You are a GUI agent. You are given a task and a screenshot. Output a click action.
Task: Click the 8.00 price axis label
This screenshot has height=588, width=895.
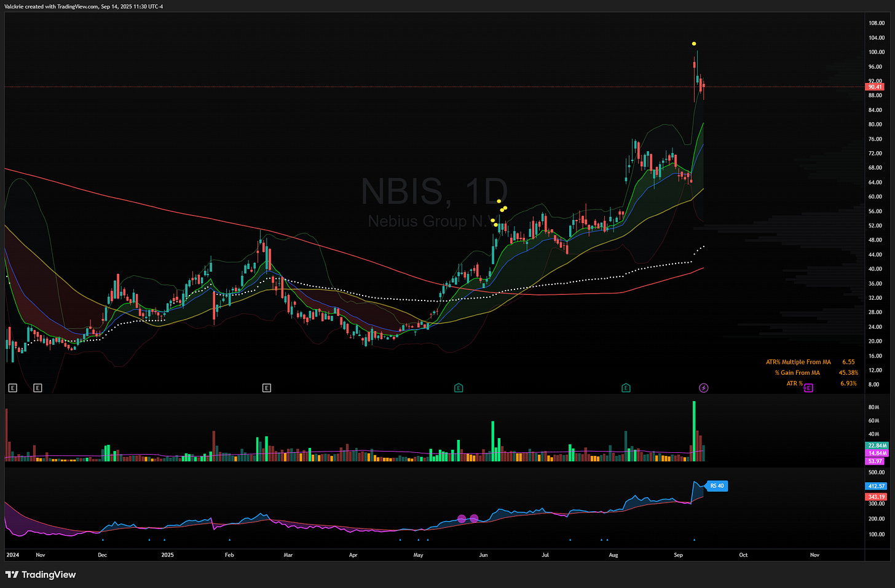[x=873, y=384]
